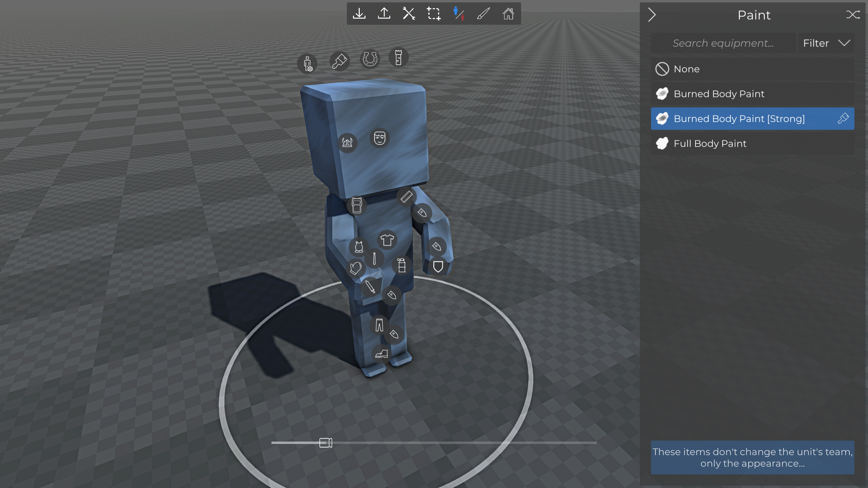Click the shirt clothing slot icon
868x488 pixels.
[387, 240]
